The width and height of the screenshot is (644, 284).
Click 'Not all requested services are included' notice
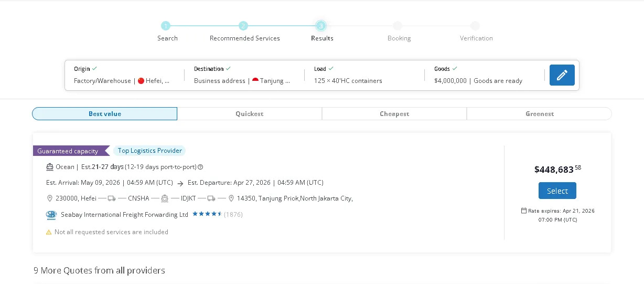pyautogui.click(x=111, y=232)
